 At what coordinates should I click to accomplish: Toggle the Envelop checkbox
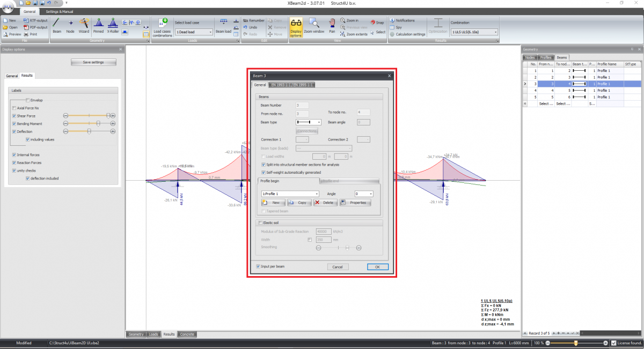coord(28,100)
